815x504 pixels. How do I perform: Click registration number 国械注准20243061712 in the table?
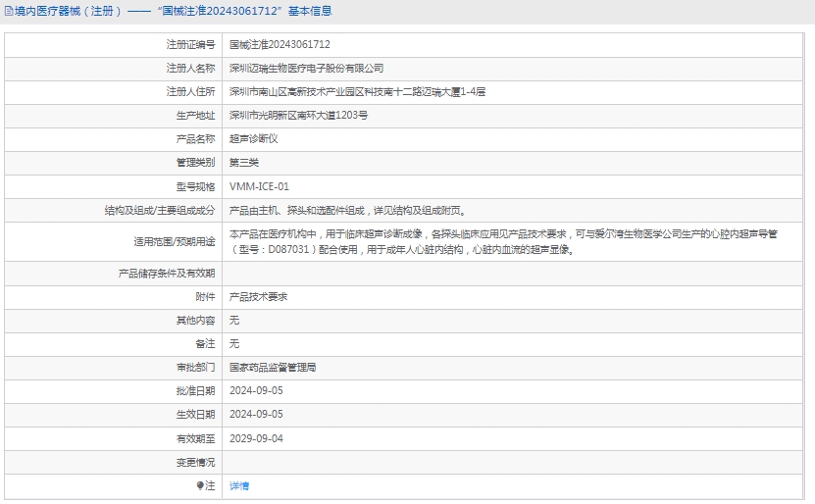pos(280,44)
